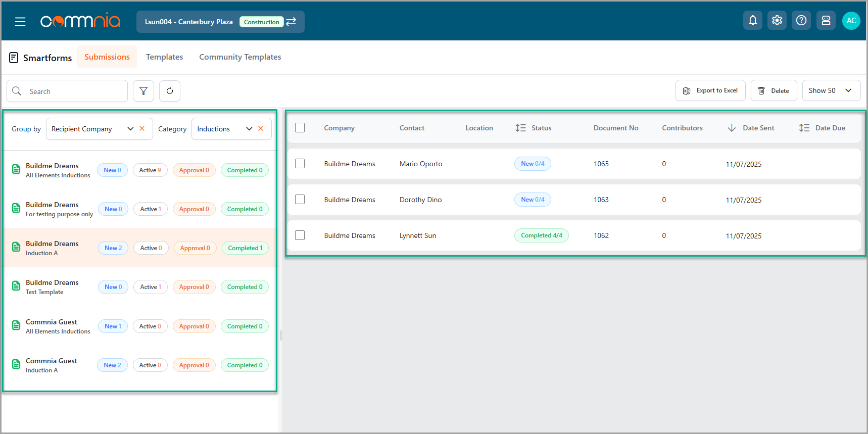Sort by the Date Due sort icon
Viewport: 868px width, 434px height.
[804, 128]
